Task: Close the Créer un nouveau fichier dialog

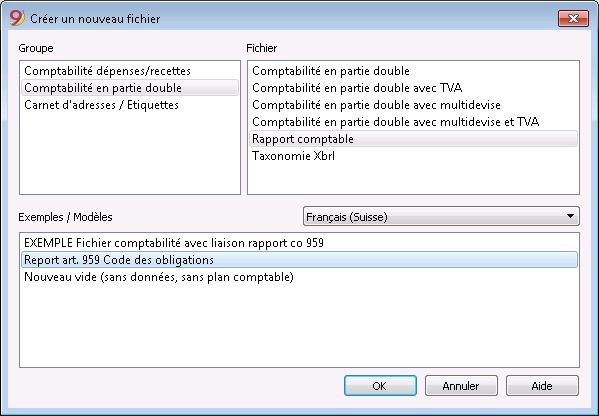Action: click(573, 18)
